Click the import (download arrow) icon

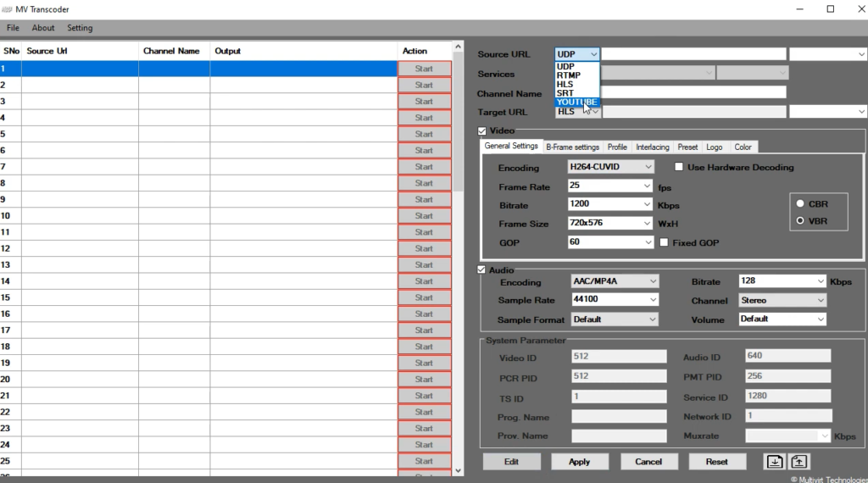click(x=775, y=461)
